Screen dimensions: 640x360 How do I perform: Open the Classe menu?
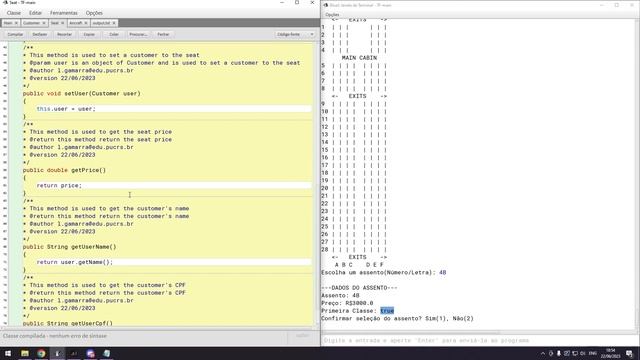[x=13, y=13]
